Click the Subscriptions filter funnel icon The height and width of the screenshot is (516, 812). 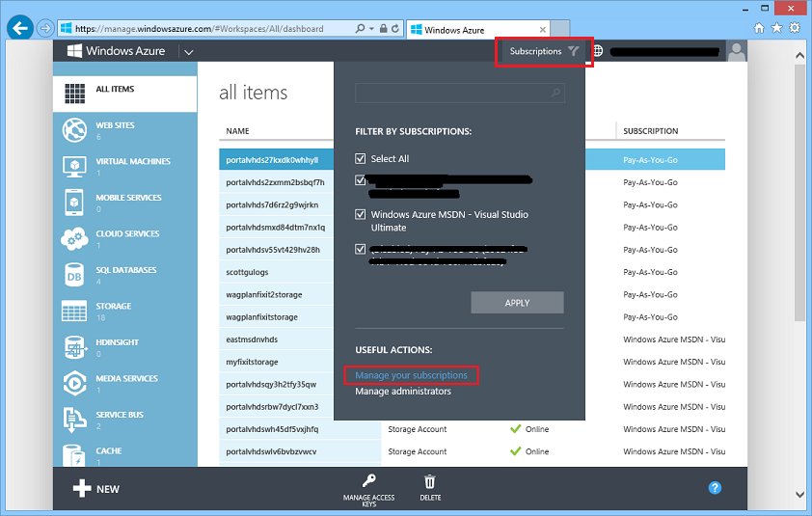[573, 51]
